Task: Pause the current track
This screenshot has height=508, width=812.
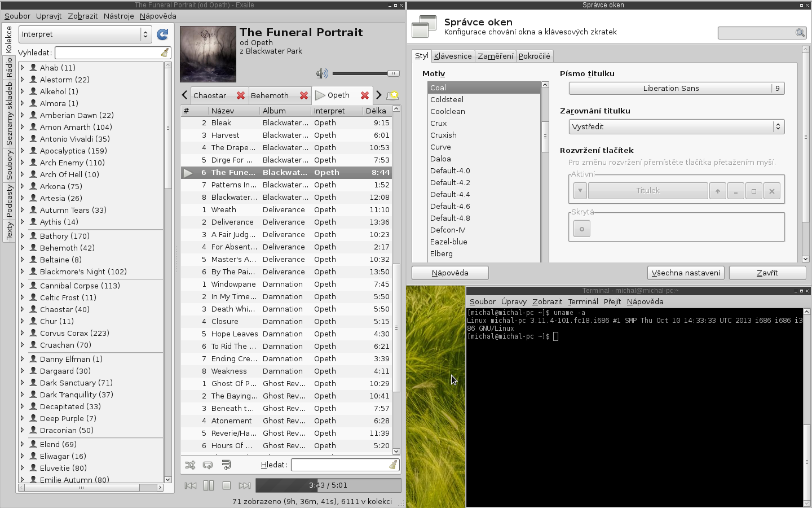Action: coord(209,485)
